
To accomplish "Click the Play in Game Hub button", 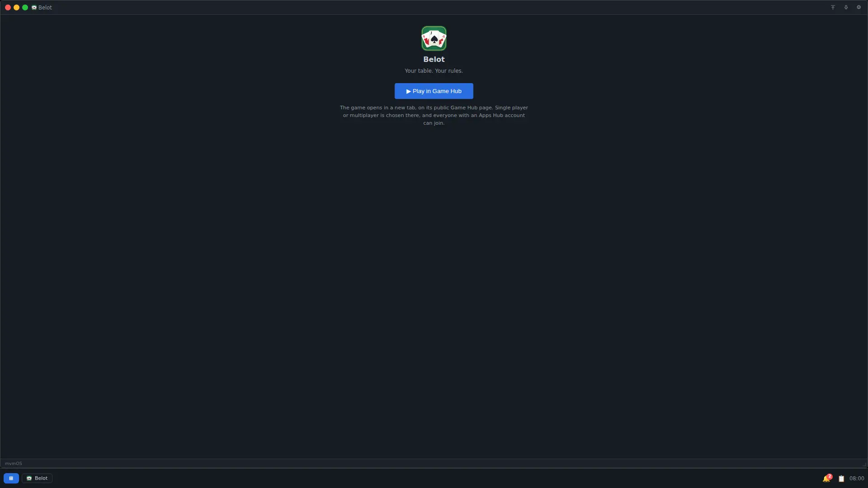I will pyautogui.click(x=434, y=91).
